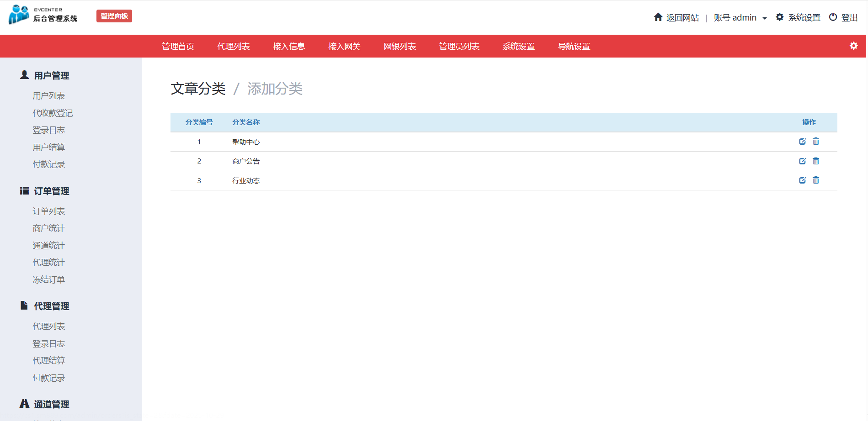Go to 返回网站 home link
Image resolution: width=868 pixels, height=421 pixels.
[x=676, y=18]
